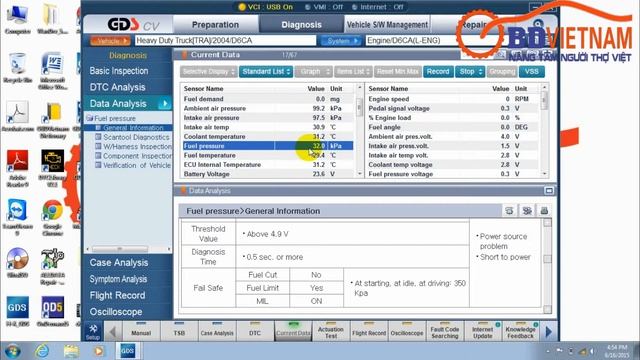Screen dimensions: 640x360
Task: Open Internet Update
Action: tap(483, 331)
